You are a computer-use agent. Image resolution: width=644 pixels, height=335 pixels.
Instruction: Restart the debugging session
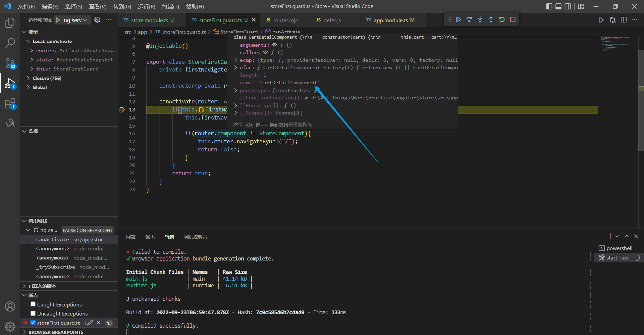(x=502, y=20)
